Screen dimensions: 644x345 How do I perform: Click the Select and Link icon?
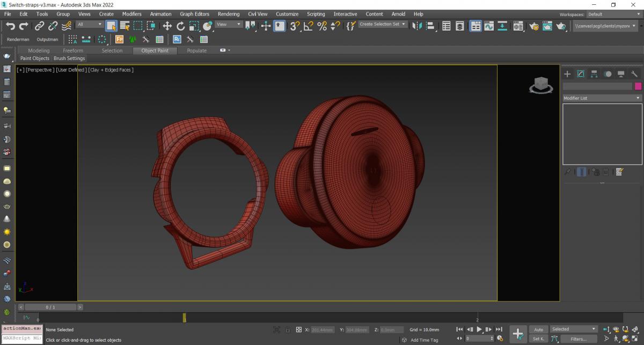[40, 26]
